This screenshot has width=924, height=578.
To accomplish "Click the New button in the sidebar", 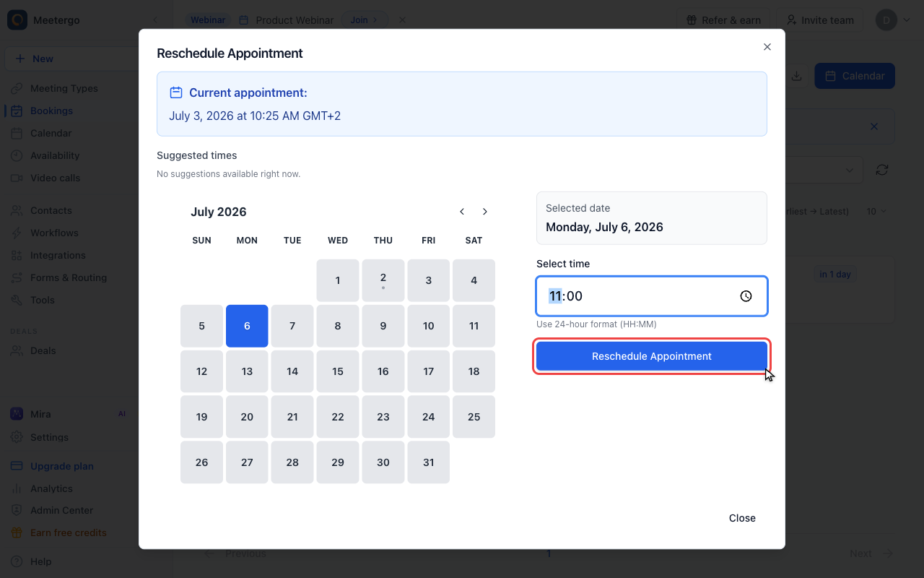I will [x=72, y=59].
